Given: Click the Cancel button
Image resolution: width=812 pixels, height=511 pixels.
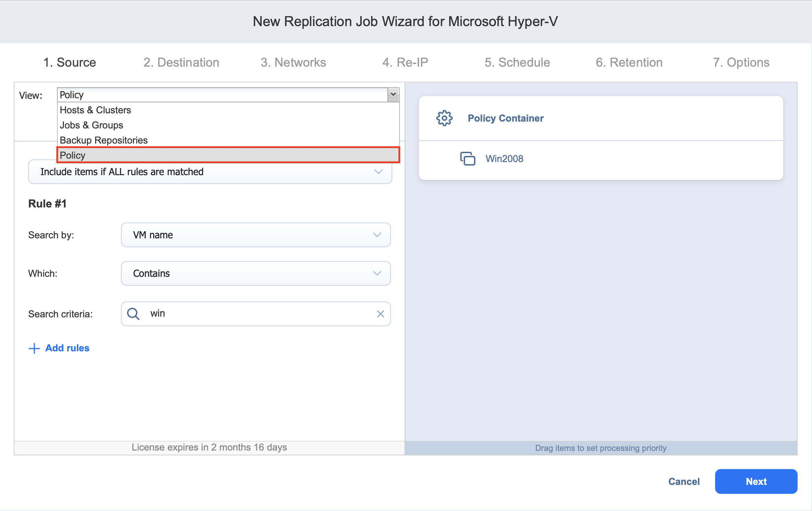Looking at the screenshot, I should [684, 481].
